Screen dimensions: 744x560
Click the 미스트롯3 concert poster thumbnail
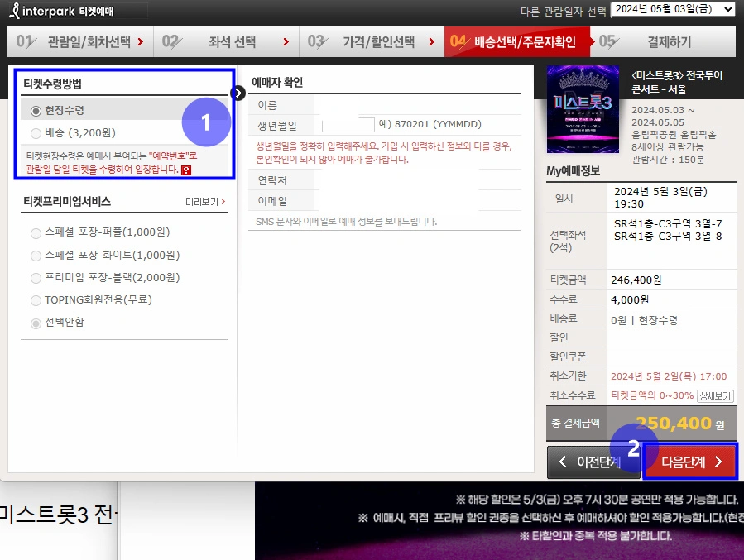coord(583,109)
